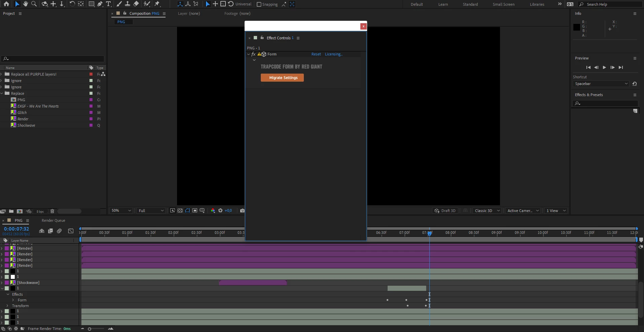This screenshot has height=332, width=644.
Task: Choose View Axis mode icon
Action: point(196,4)
